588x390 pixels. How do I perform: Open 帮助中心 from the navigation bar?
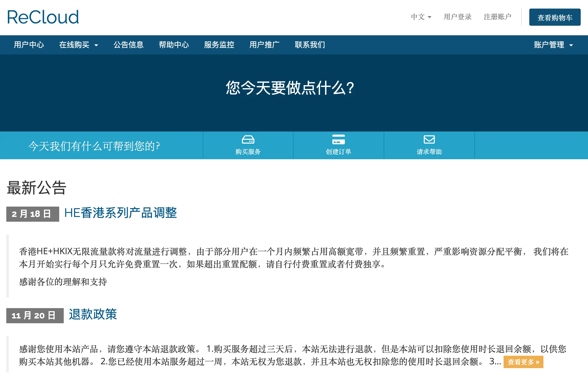(174, 45)
